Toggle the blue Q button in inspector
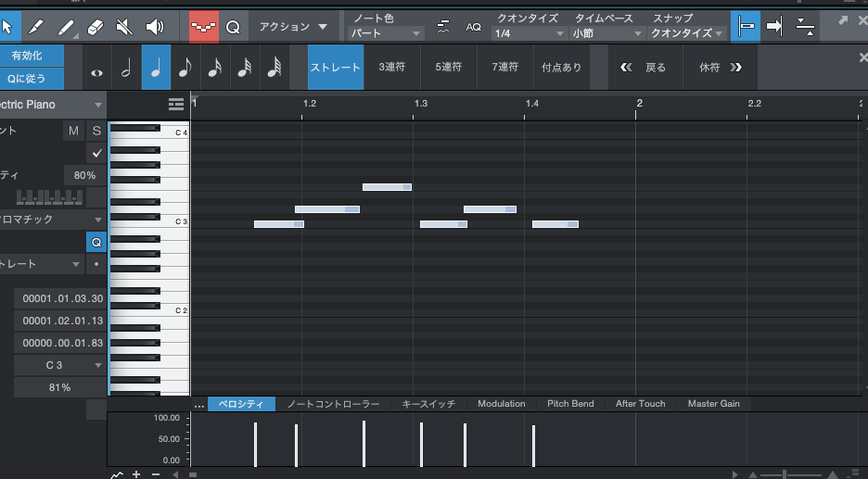 (x=96, y=242)
